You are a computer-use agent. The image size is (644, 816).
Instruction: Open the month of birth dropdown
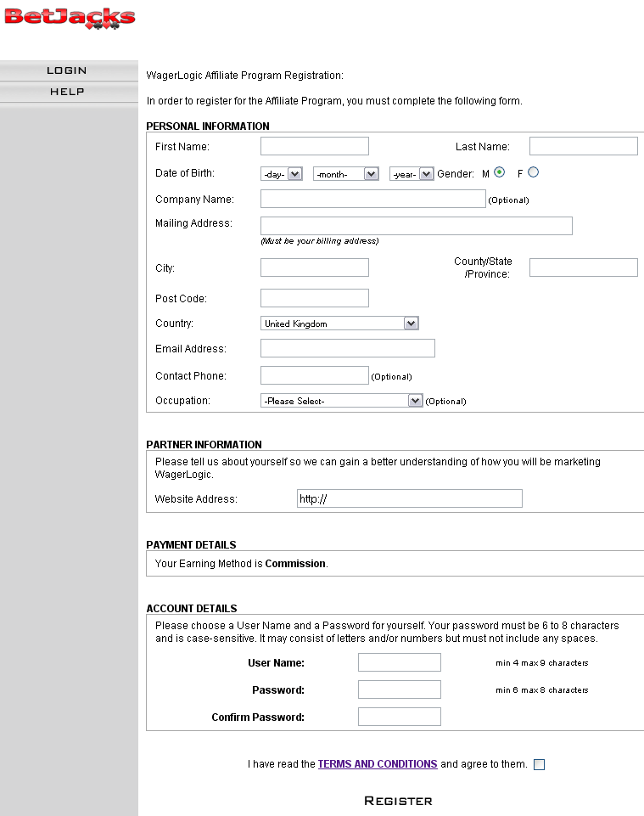(x=346, y=174)
